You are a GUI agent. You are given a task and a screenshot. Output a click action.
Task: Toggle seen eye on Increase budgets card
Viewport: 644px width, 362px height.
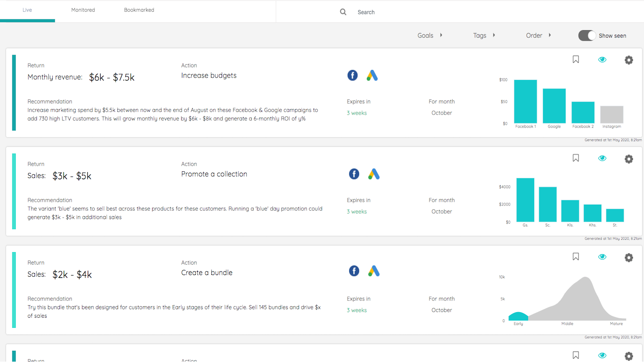602,60
